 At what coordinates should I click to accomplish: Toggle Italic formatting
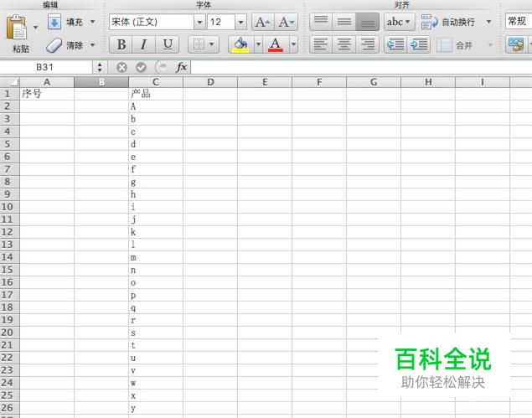144,44
